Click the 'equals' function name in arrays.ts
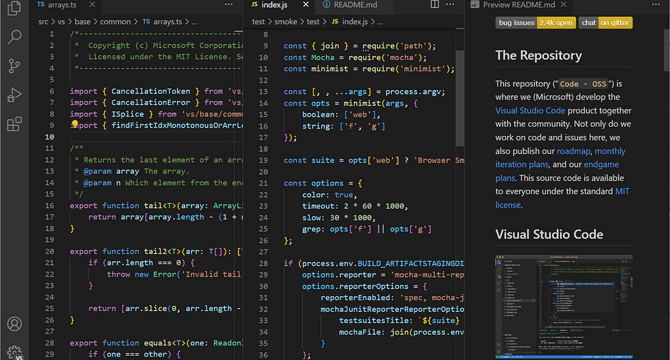Screen dimensions: 670x360 point(157,343)
